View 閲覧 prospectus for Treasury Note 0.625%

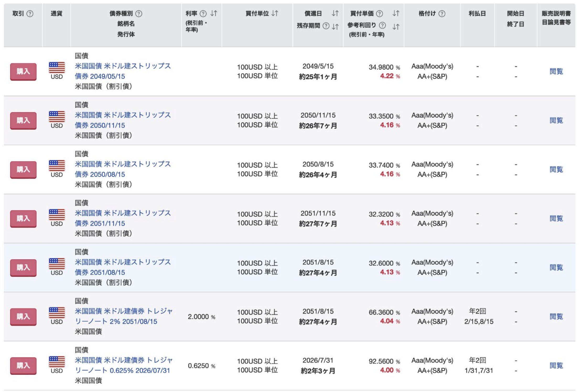click(556, 365)
